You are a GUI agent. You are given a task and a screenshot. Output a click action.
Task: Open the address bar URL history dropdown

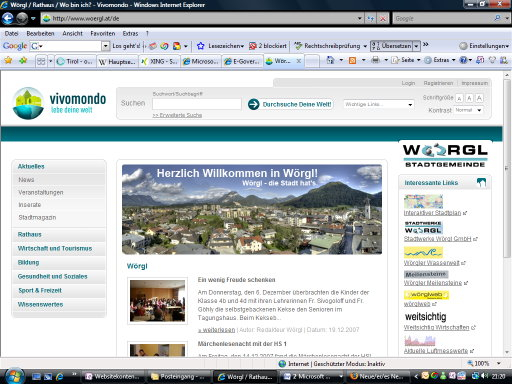(x=359, y=19)
